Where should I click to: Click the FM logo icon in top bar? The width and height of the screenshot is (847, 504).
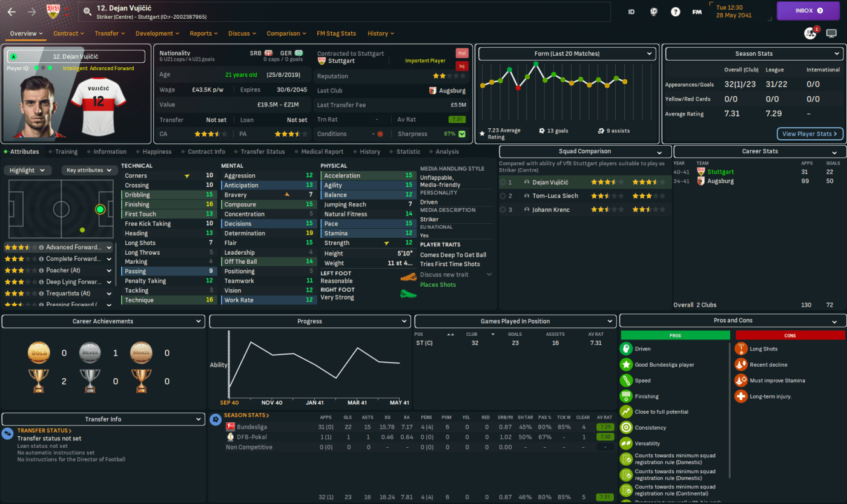click(697, 11)
